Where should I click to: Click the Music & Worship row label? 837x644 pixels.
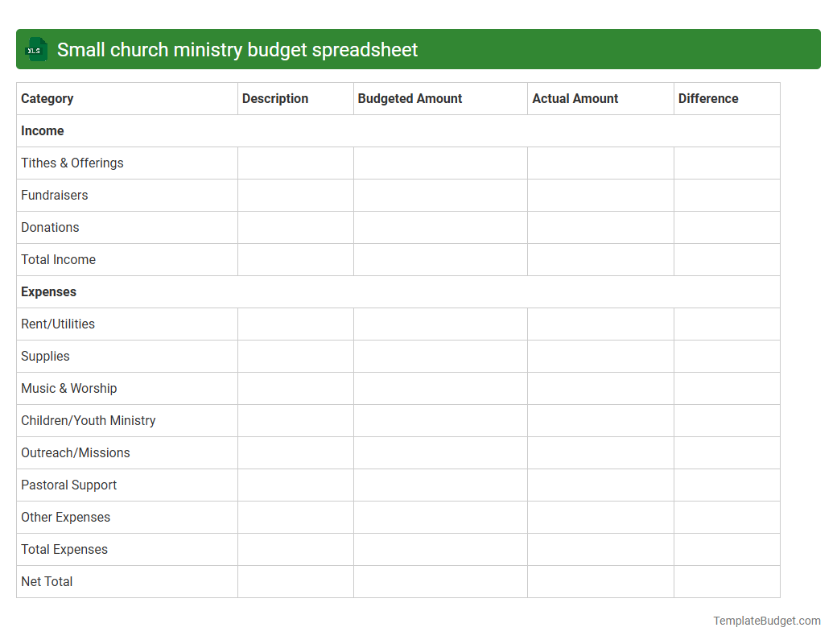coord(68,388)
